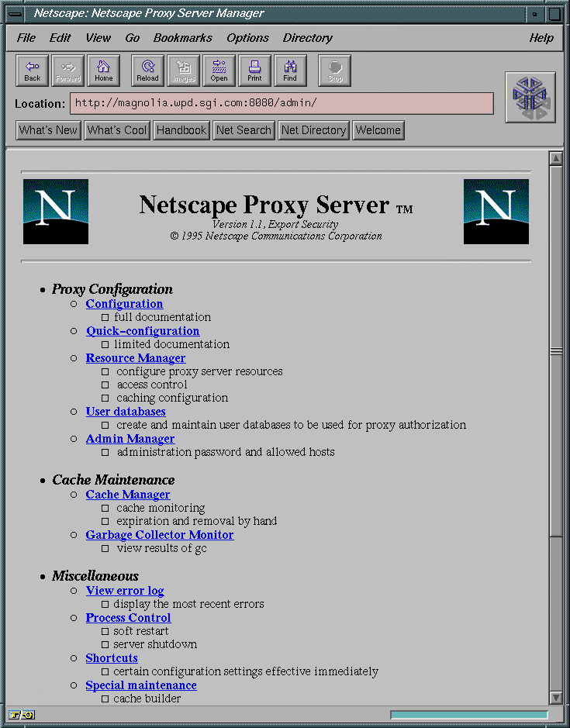Open the Cache Manager link
570x728 pixels.
click(x=128, y=495)
